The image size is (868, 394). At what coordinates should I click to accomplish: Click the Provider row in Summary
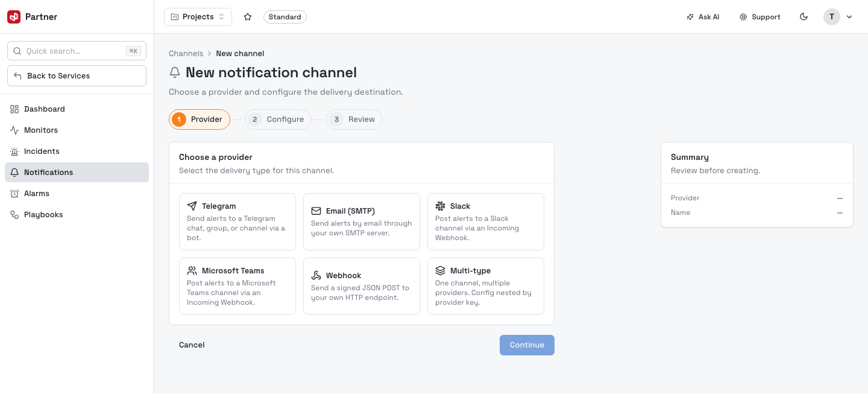tap(757, 198)
